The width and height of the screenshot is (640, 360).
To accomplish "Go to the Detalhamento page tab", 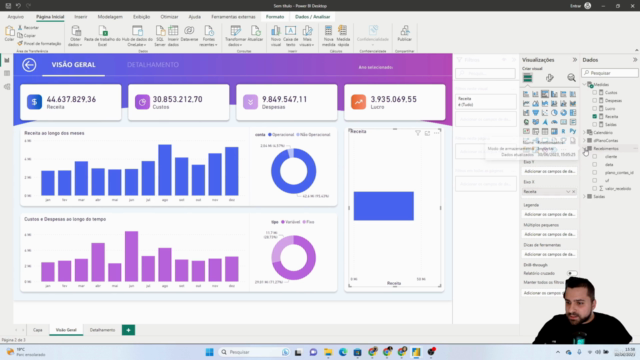I will point(102,330).
